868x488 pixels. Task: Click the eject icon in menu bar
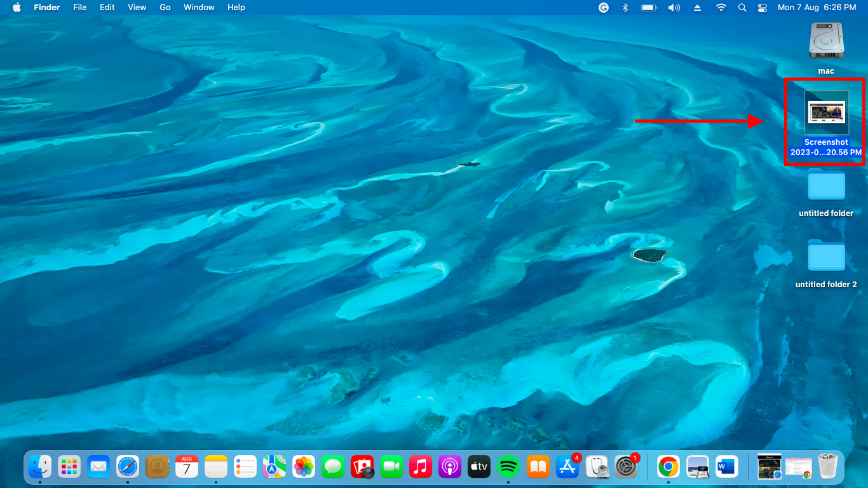click(697, 7)
